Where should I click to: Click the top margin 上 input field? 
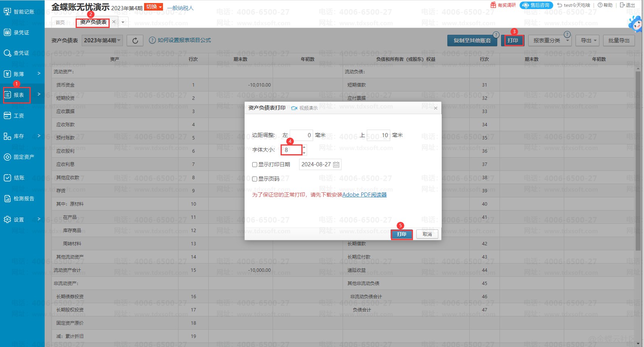pos(378,135)
